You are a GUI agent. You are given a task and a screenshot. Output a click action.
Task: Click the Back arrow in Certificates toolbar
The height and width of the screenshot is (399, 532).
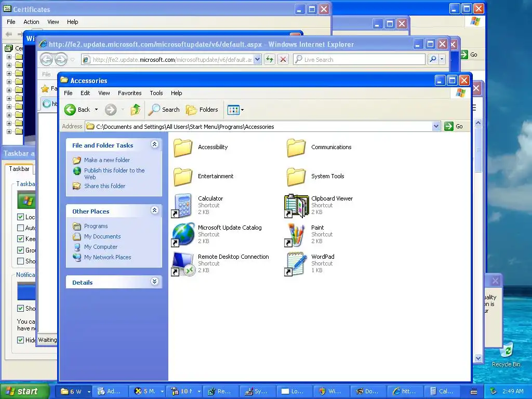pyautogui.click(x=9, y=34)
